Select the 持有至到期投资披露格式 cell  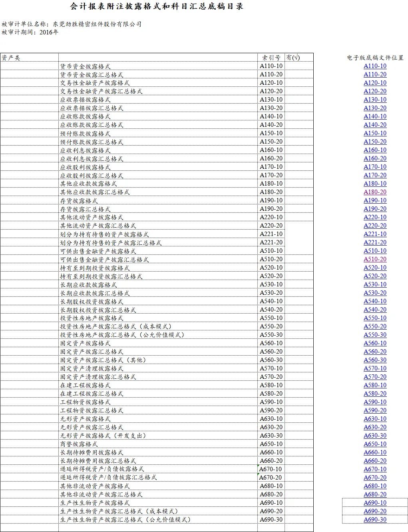tap(158, 268)
